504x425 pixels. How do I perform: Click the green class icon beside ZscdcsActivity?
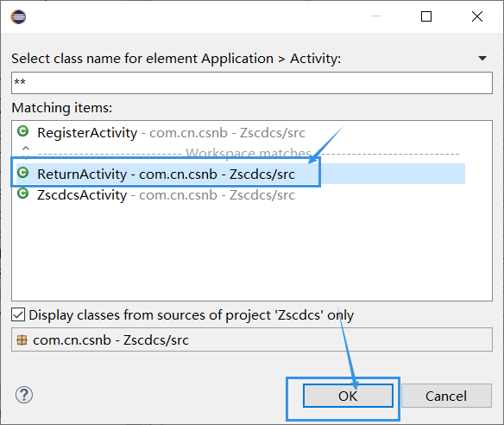click(22, 193)
